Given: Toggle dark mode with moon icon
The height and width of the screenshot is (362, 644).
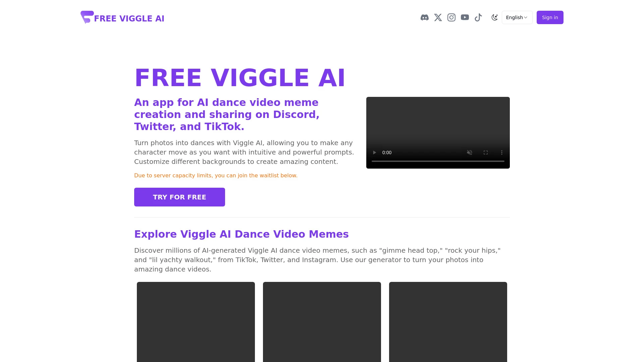Looking at the screenshot, I should [x=494, y=17].
